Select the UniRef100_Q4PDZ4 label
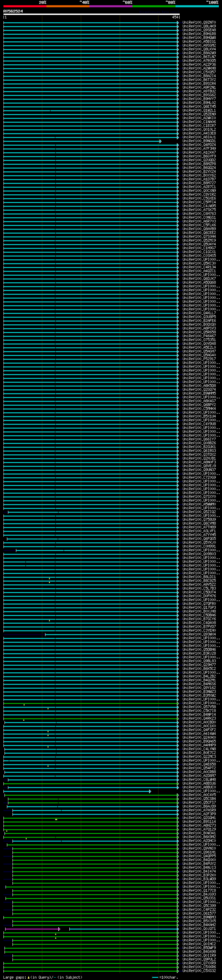The height and width of the screenshot is (980, 222). [199, 145]
